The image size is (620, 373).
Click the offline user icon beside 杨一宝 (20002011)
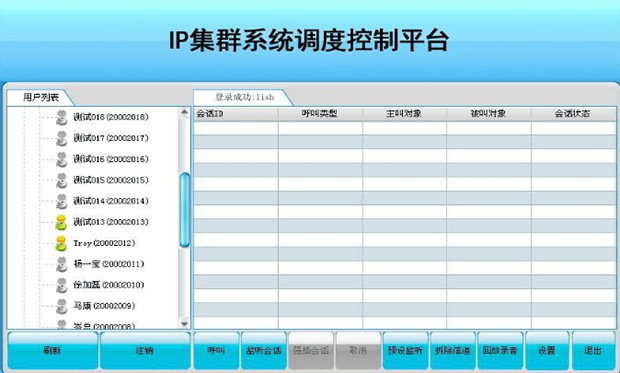point(61,264)
